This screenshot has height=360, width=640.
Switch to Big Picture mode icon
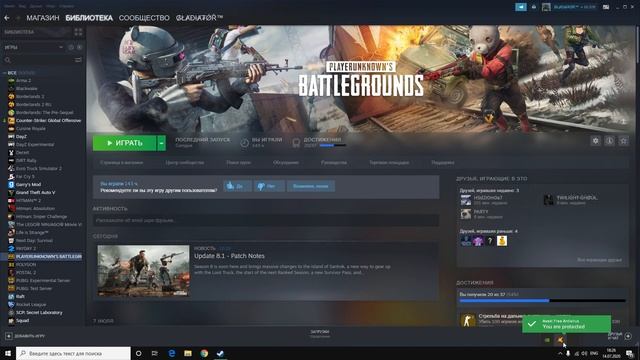pyautogui.click(x=606, y=7)
